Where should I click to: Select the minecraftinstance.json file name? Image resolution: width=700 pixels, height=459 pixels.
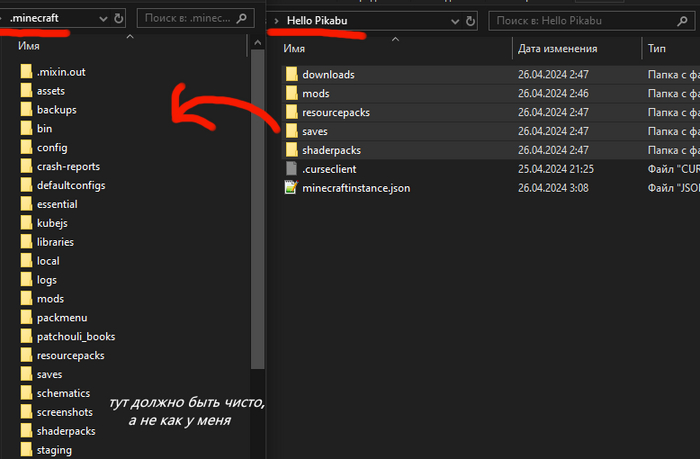click(x=356, y=188)
